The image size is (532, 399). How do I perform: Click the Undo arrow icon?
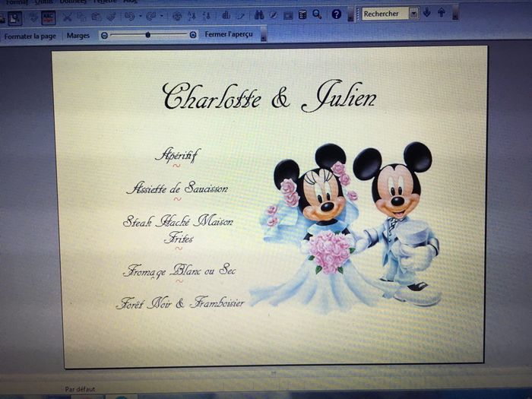point(129,16)
